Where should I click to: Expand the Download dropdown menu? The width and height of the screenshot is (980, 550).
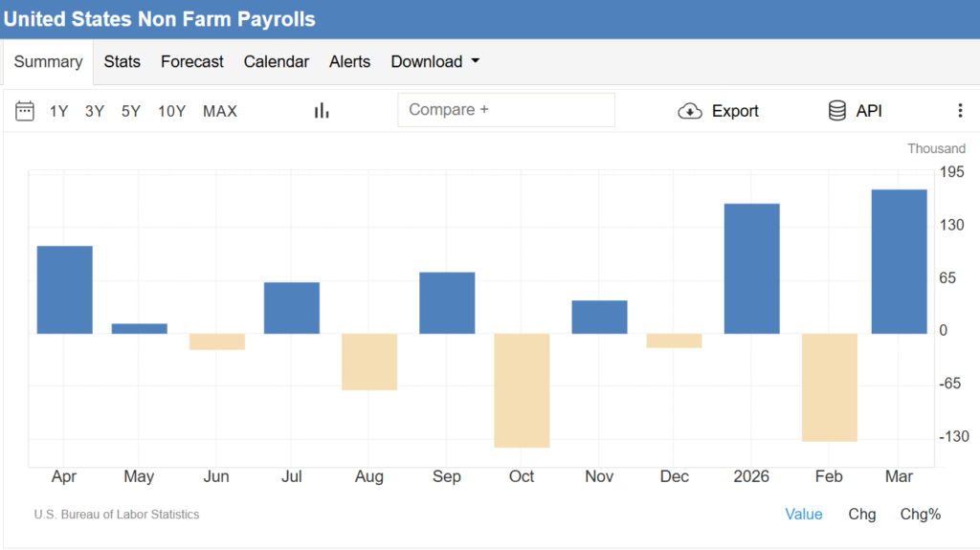pos(435,61)
